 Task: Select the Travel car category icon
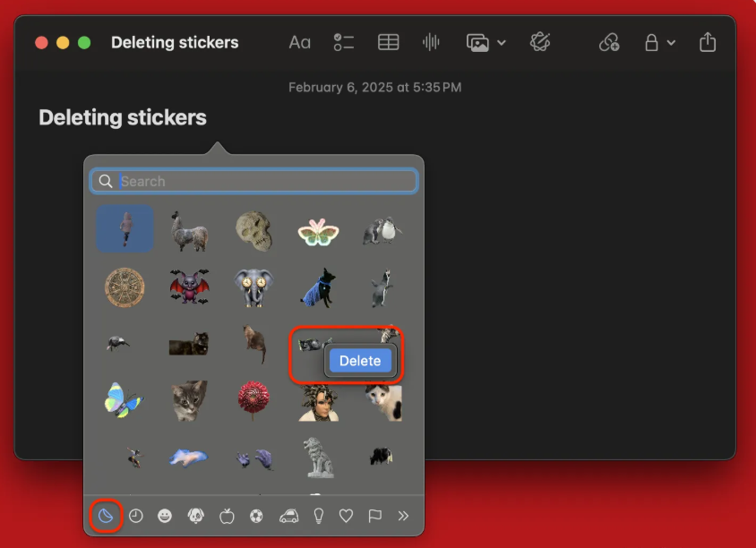288,516
